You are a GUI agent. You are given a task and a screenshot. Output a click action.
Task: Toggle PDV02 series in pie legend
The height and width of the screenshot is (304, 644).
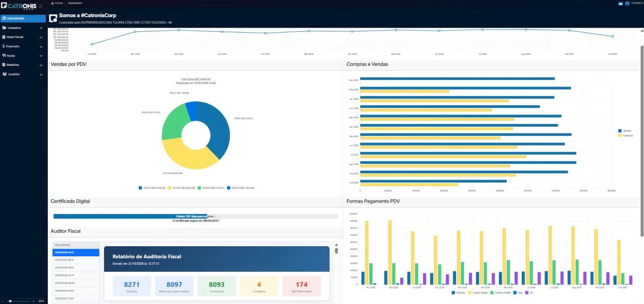click(x=182, y=188)
